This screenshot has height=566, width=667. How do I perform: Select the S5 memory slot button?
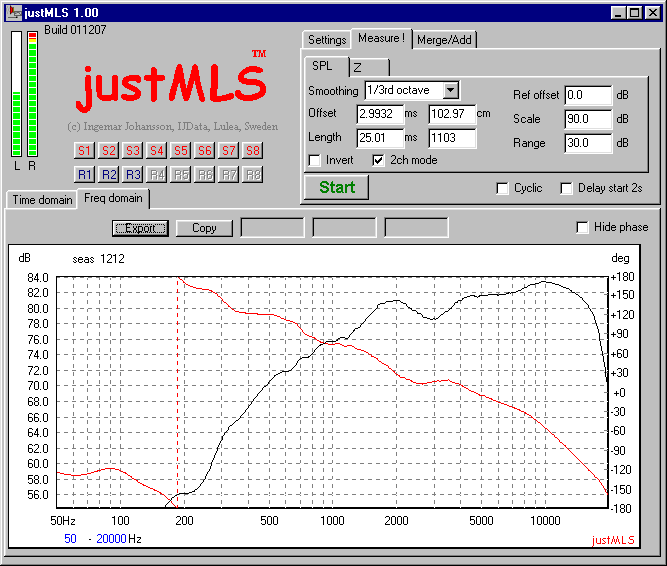tap(180, 151)
